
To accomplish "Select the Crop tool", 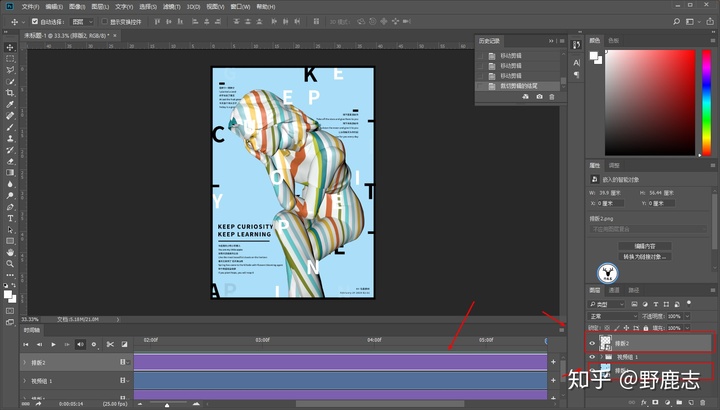I will click(x=10, y=93).
